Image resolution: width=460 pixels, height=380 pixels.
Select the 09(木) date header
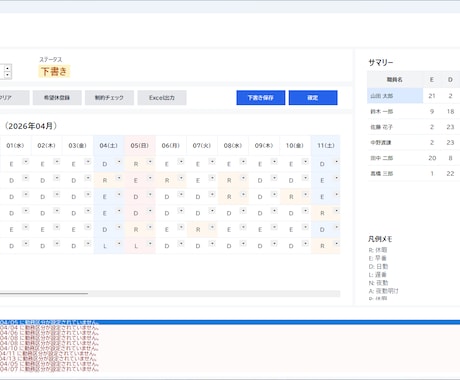(264, 146)
